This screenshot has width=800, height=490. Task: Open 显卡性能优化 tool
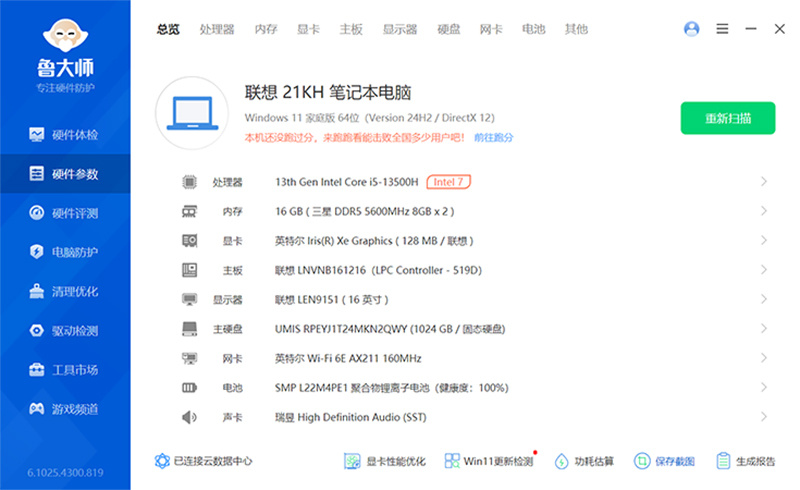(385, 461)
